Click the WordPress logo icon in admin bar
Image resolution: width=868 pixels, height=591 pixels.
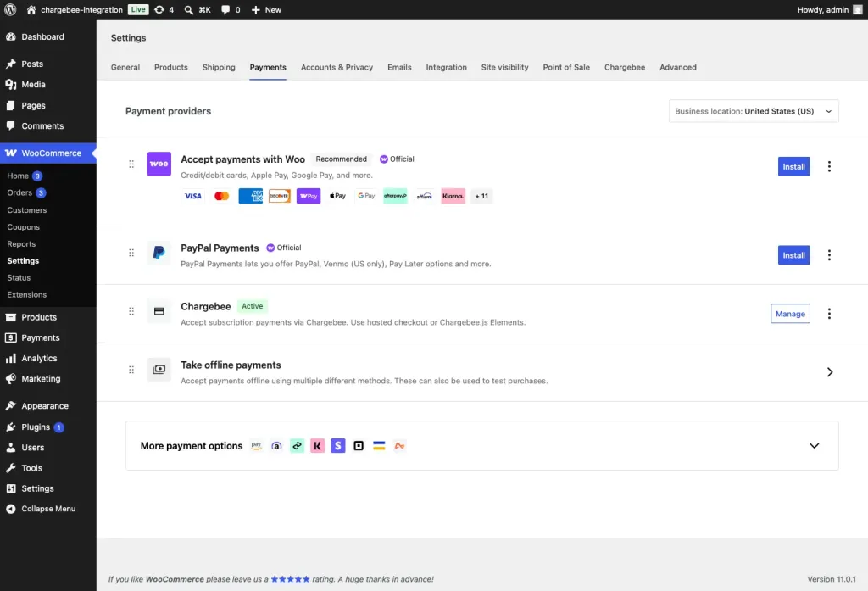click(10, 9)
